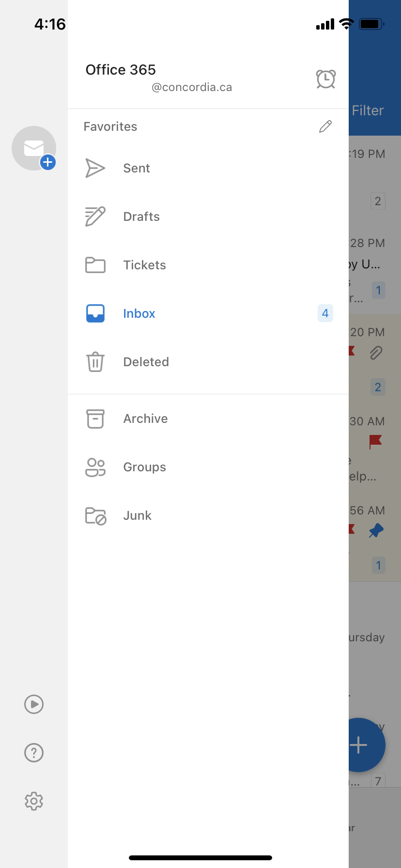Open the Drafts folder
Image resolution: width=401 pixels, height=868 pixels.
tap(208, 217)
